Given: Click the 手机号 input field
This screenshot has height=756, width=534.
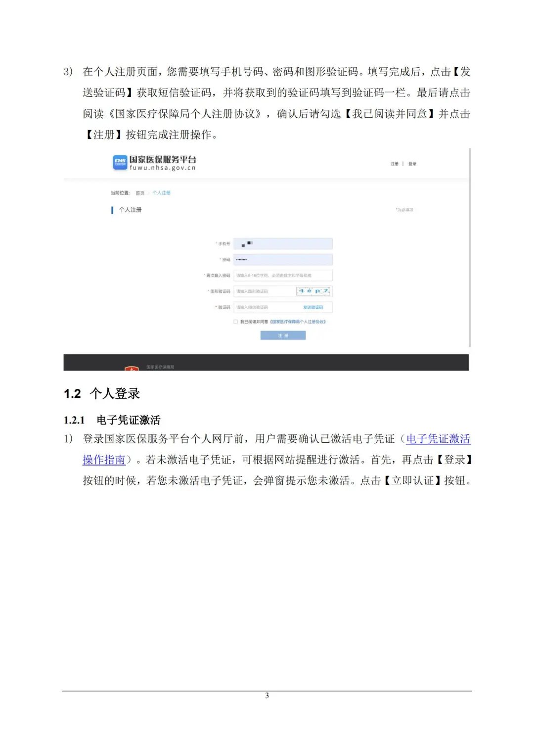Looking at the screenshot, I should coord(283,243).
